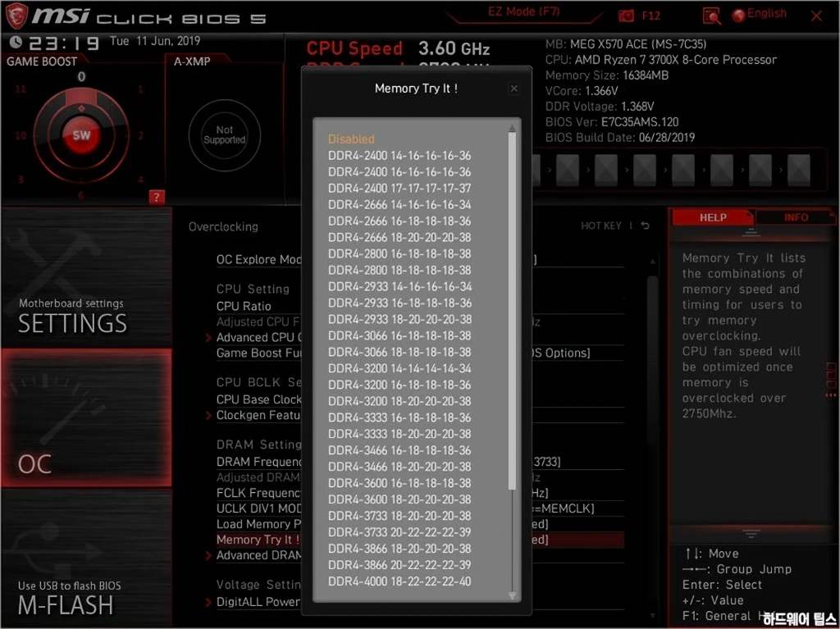Select DDR4-3733 18-20-20-20-38 preset
840x629 pixels.
pos(399,515)
